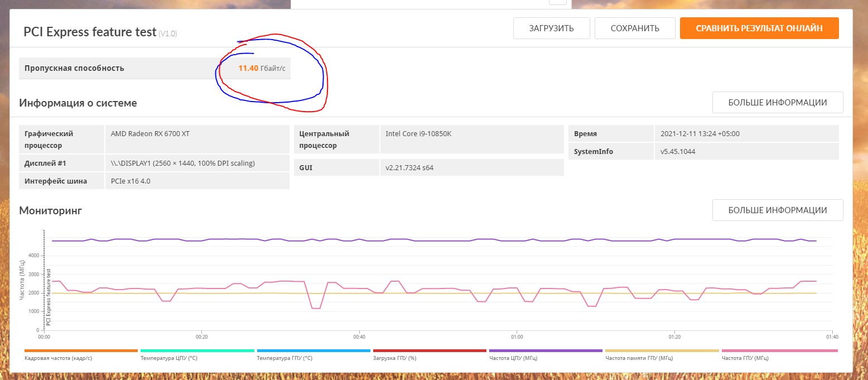This screenshot has width=868, height=380.
Task: Click the ЗАГРУЗИТЬ button
Action: click(x=552, y=28)
